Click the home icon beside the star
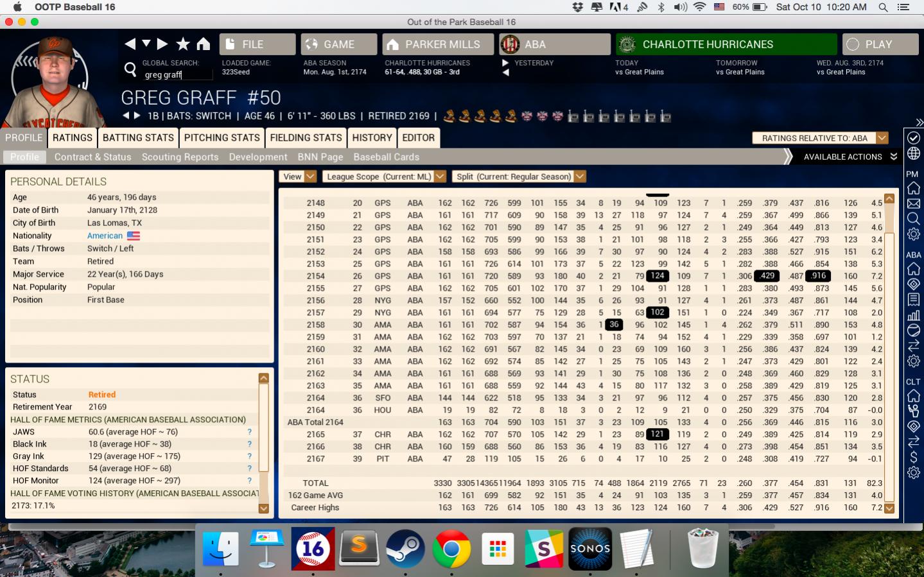 click(x=204, y=44)
